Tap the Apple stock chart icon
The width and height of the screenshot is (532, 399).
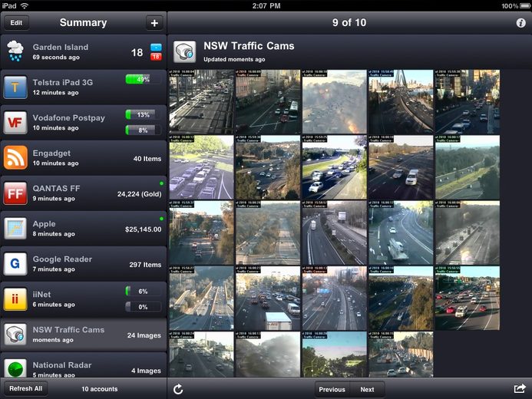tap(15, 229)
